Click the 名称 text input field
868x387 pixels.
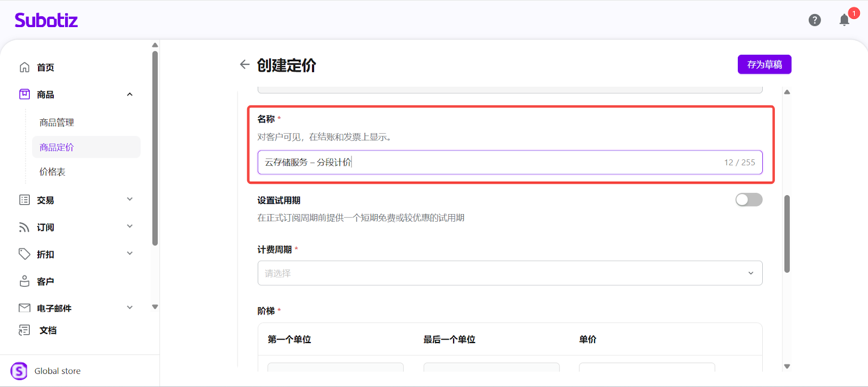pos(488,163)
